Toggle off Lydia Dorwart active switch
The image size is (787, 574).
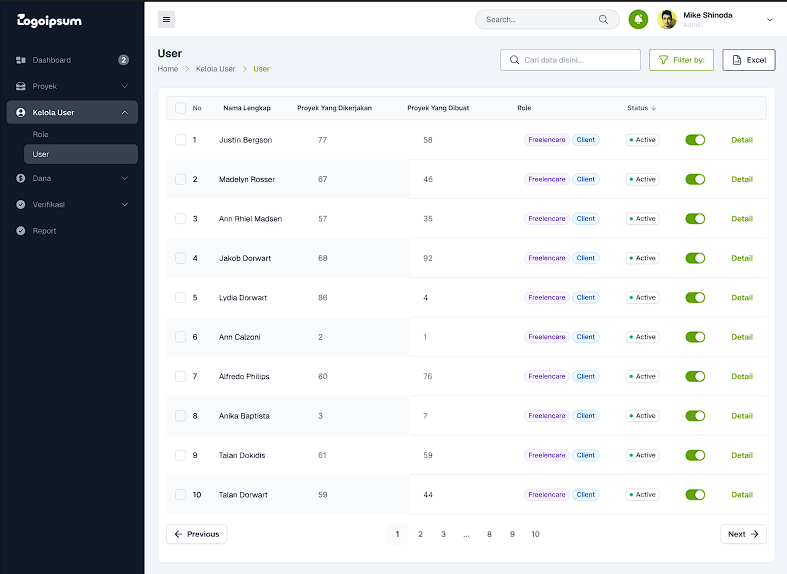point(695,298)
